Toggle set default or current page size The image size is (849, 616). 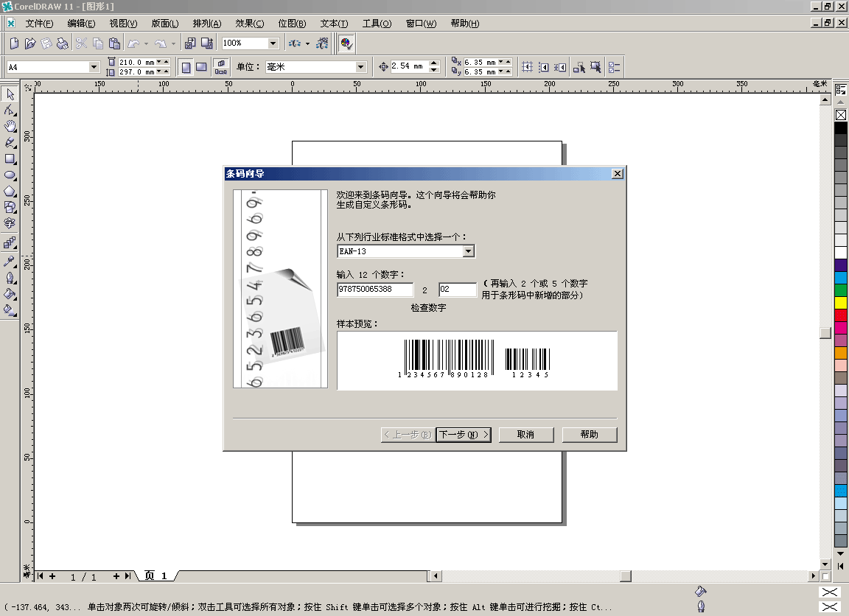click(221, 67)
